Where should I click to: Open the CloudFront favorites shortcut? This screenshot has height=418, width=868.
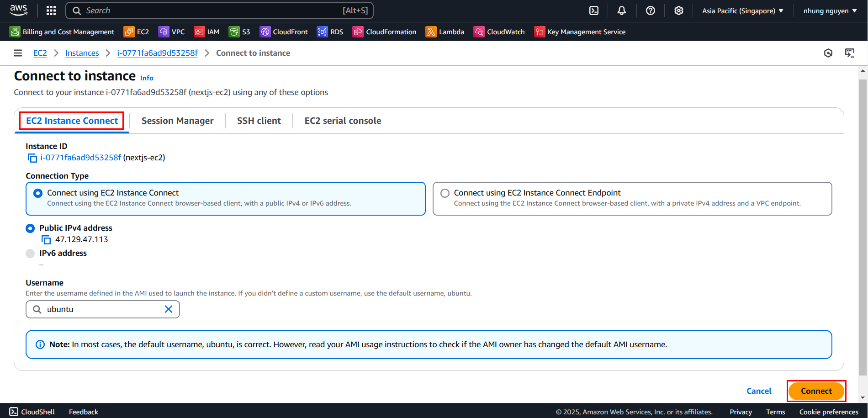click(x=284, y=32)
